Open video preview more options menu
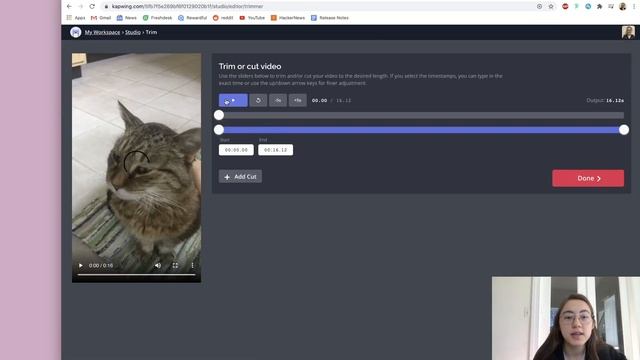Image resolution: width=640 pixels, height=360 pixels. pos(193,265)
